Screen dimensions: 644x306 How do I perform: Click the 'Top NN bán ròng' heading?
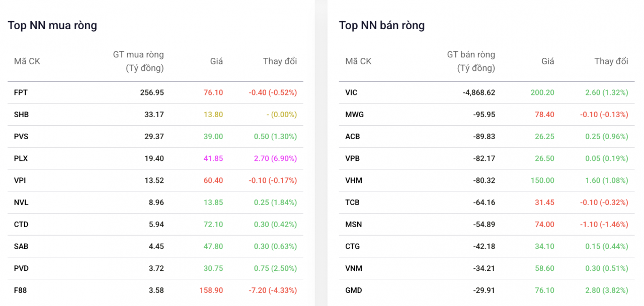[382, 25]
